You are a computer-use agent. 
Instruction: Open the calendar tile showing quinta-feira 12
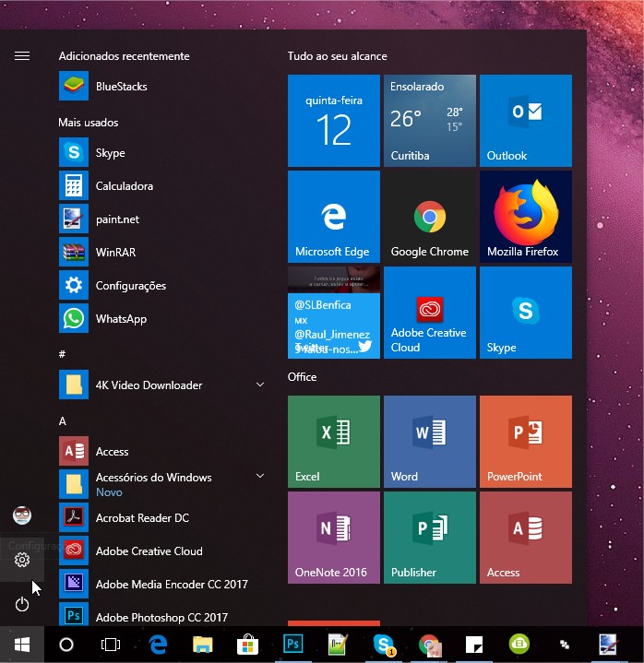(x=334, y=121)
